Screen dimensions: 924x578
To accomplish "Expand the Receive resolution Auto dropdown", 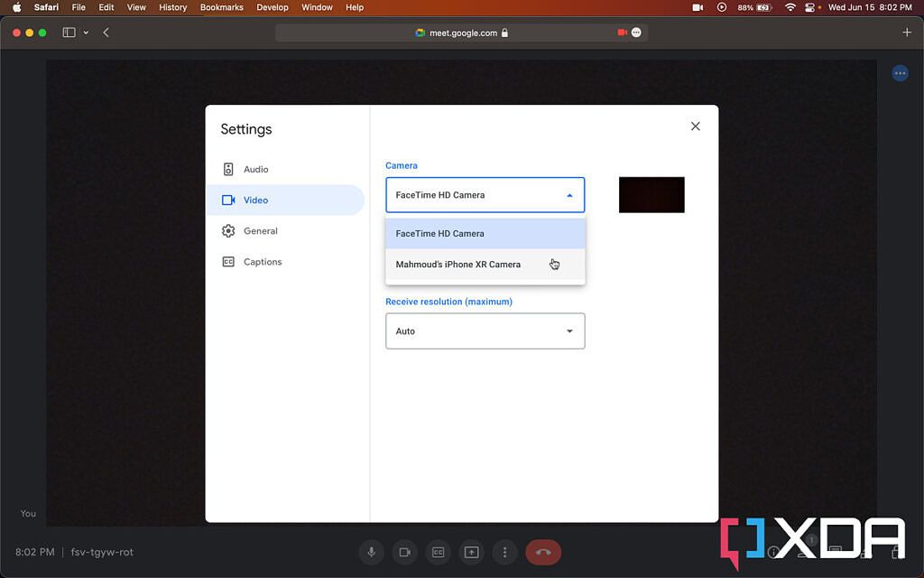I will (x=485, y=331).
